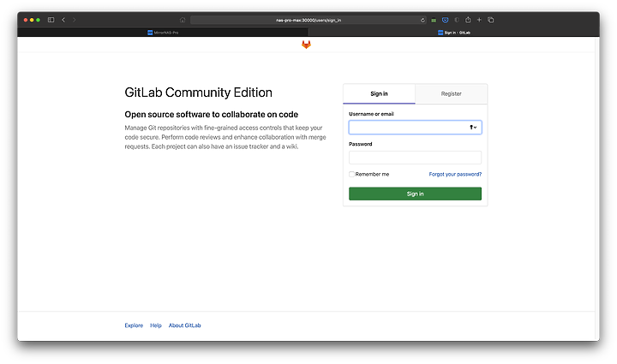Click the GitLab Community Edition heading
Viewport: 617px width, 364px height.
198,92
